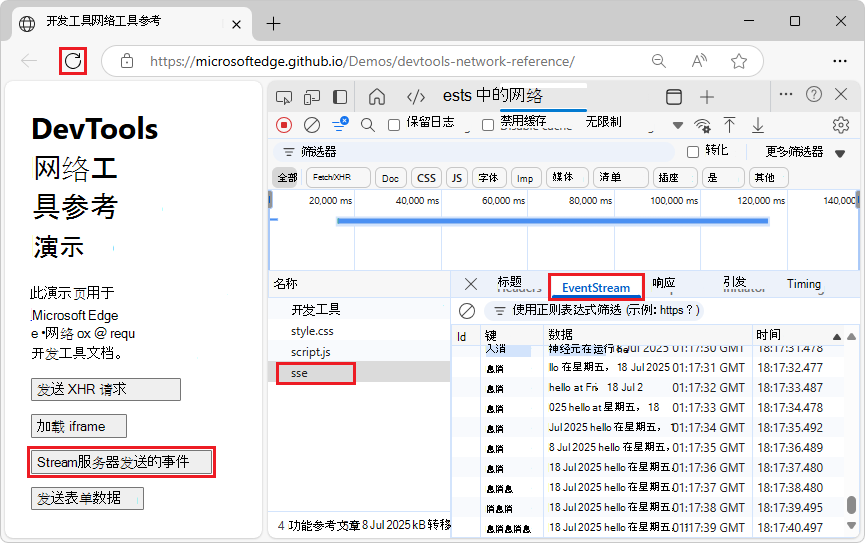This screenshot has height=543, width=865.
Task: Import a HAR file with the up arrow
Action: pyautogui.click(x=729, y=125)
